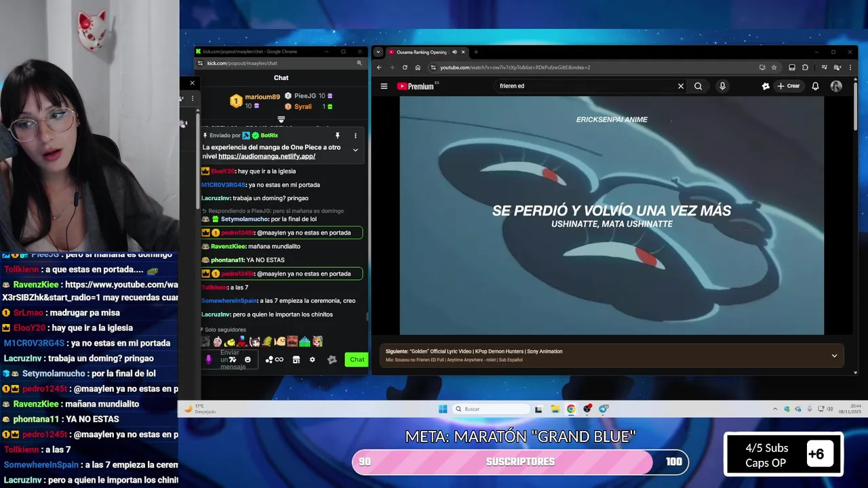Show hidden system tray icons
This screenshot has height=488, width=868.
tap(775, 409)
